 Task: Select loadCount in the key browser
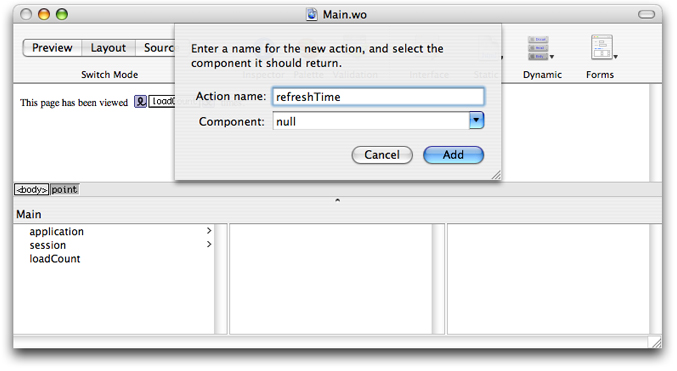point(55,259)
